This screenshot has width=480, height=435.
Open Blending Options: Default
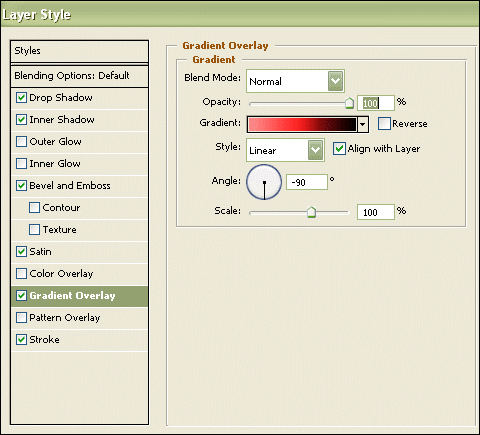(79, 76)
